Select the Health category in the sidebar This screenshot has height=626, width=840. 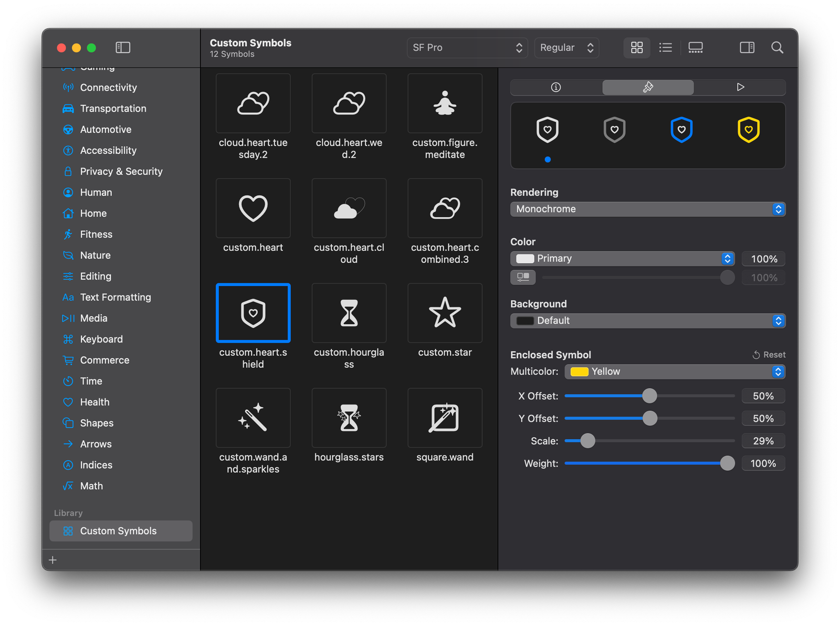[x=94, y=402]
